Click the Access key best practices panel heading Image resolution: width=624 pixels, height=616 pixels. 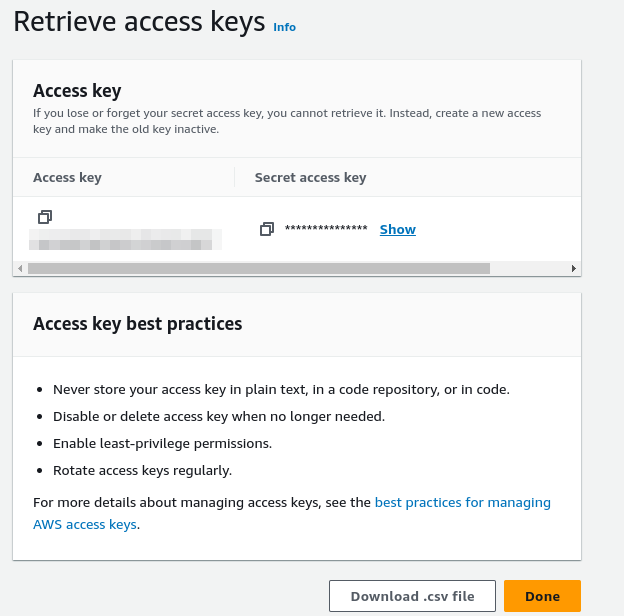pyautogui.click(x=137, y=323)
